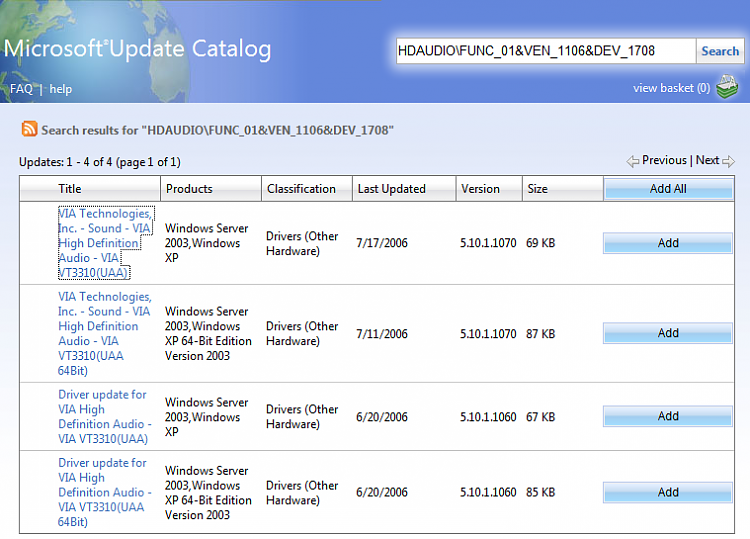Open VIA Technologies VT3310(UAA) 7/17/2006 title link
This screenshot has height=539, width=750.
[105, 243]
